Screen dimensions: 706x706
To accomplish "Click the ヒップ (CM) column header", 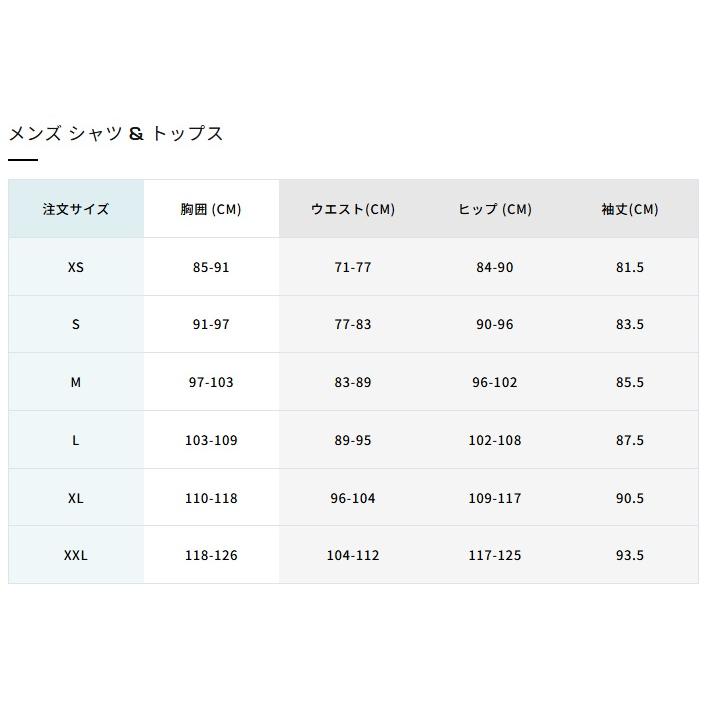I will coord(495,209).
